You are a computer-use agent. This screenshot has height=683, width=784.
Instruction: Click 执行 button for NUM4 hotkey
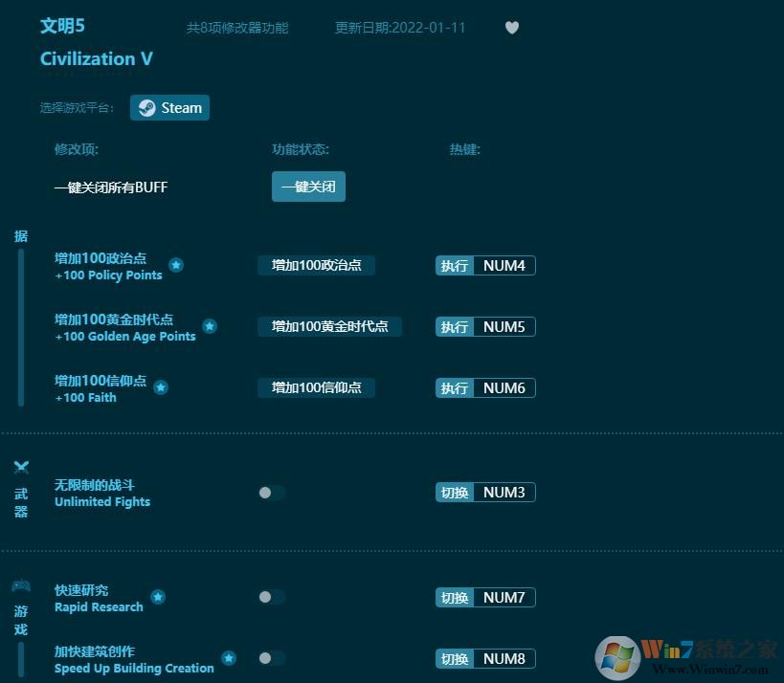pyautogui.click(x=455, y=266)
